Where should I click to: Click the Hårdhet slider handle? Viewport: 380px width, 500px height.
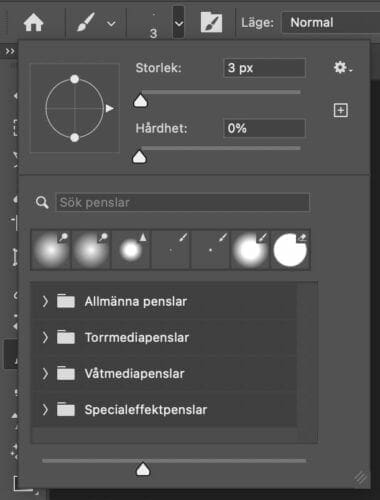point(140,157)
